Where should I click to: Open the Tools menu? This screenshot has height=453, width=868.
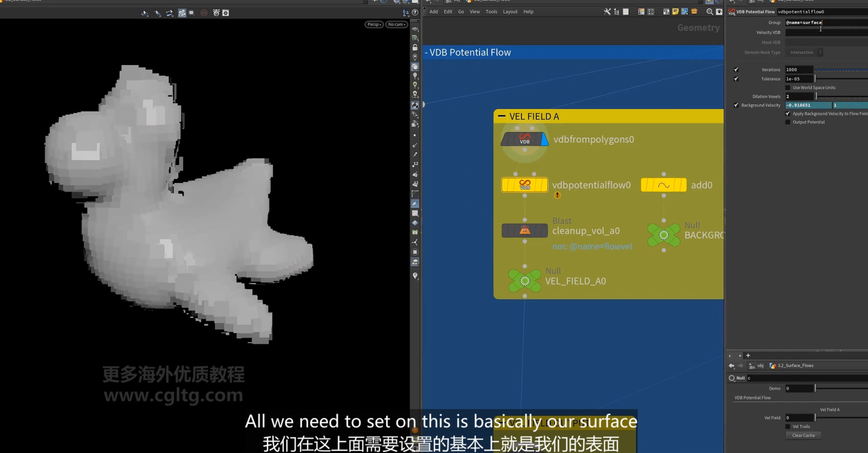tap(491, 11)
